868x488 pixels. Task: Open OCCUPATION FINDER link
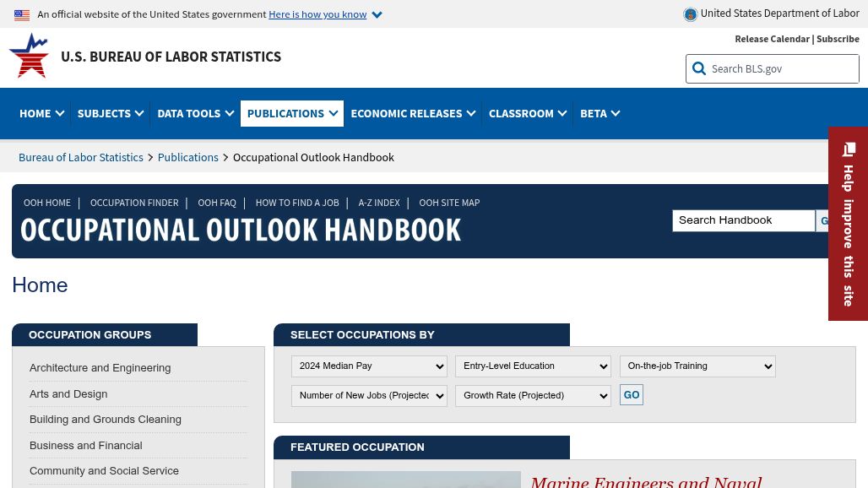click(134, 203)
